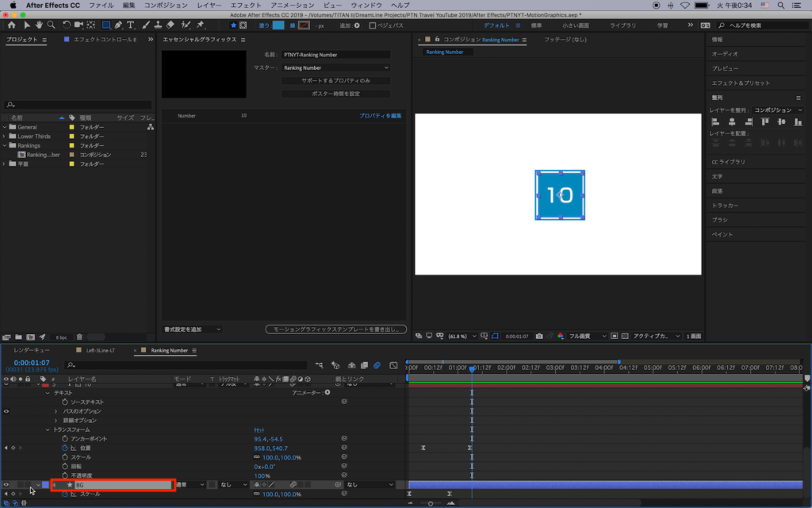Click the align left edges icon
Screen dimensions: 812x508
click(x=715, y=122)
